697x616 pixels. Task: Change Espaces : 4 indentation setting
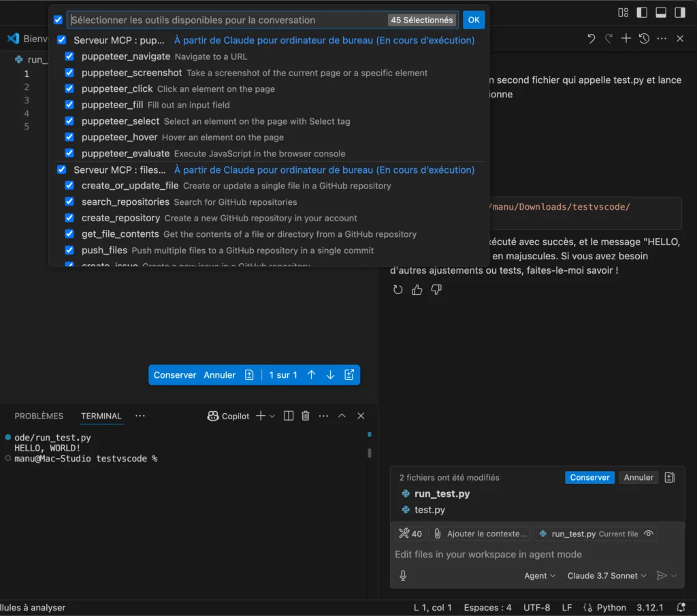[487, 608]
